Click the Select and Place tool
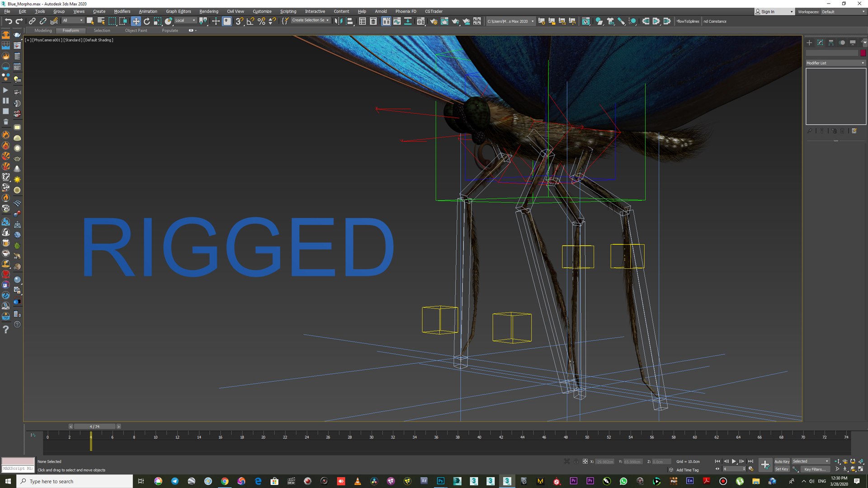This screenshot has width=868, height=488. coord(168,21)
